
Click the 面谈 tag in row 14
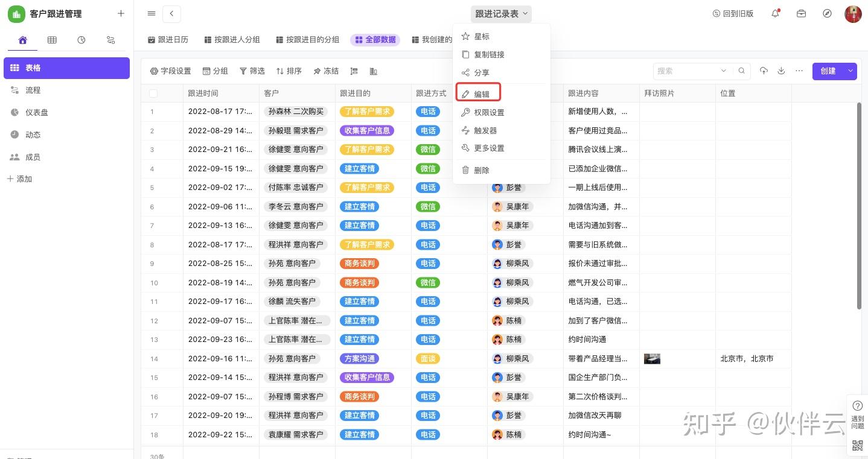click(x=429, y=359)
